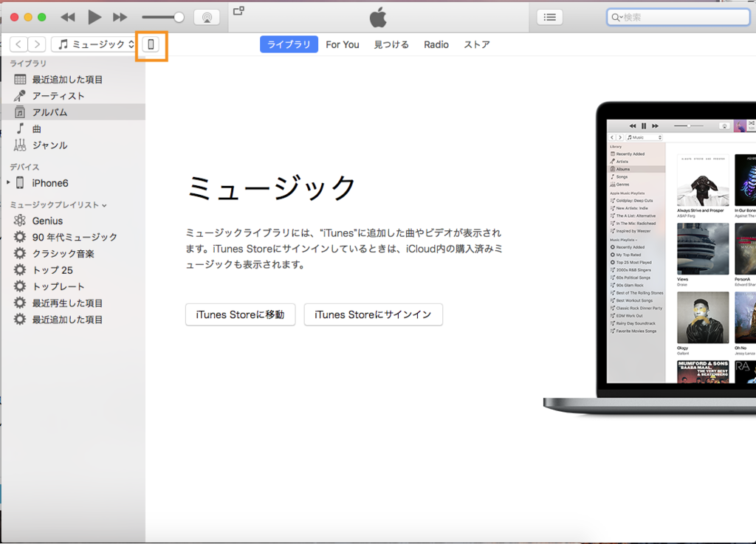The width and height of the screenshot is (756, 544).
Task: Open the Up Next list button
Action: 549,18
